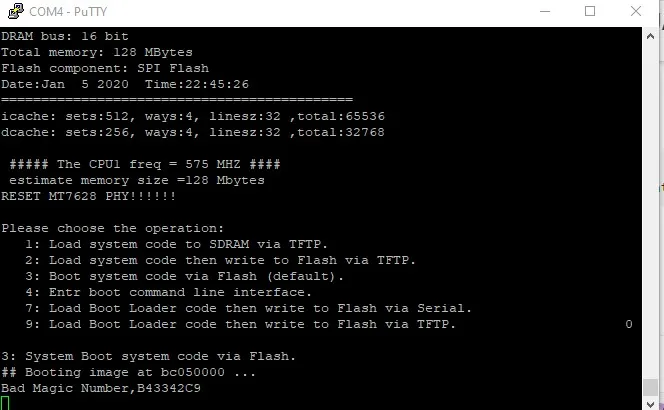Open the PuTTY system menu icon
The height and width of the screenshot is (410, 664).
[16, 11]
